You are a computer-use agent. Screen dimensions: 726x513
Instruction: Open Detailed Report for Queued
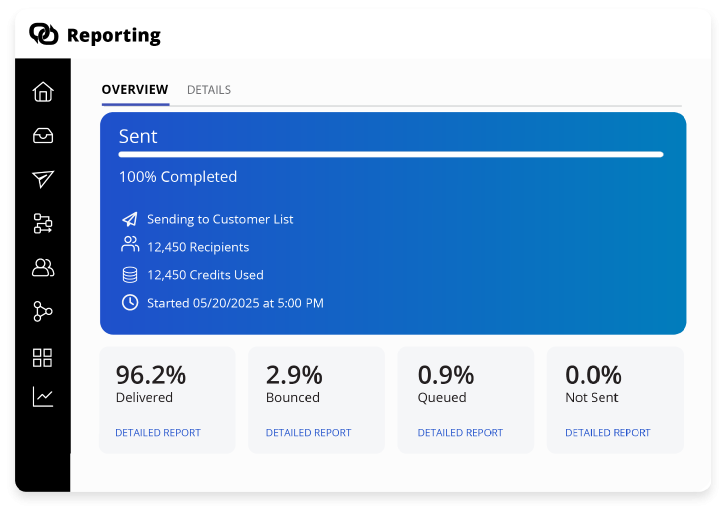coord(460,432)
